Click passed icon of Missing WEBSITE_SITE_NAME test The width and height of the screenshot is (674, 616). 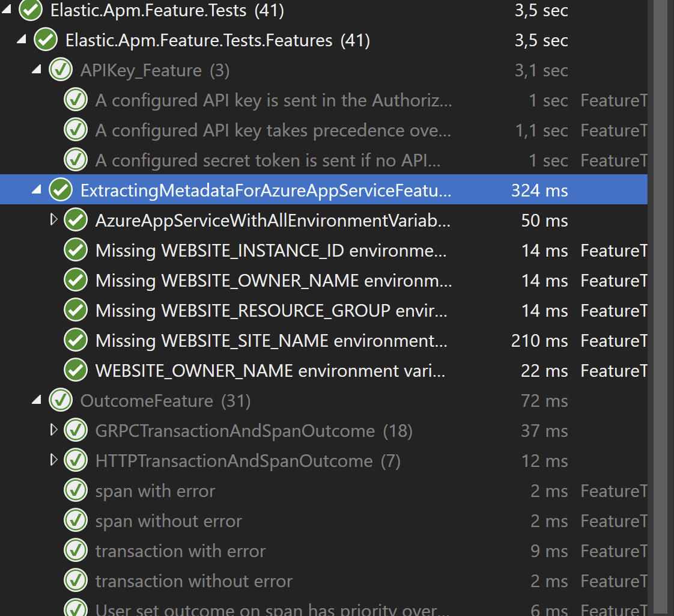coord(76,340)
